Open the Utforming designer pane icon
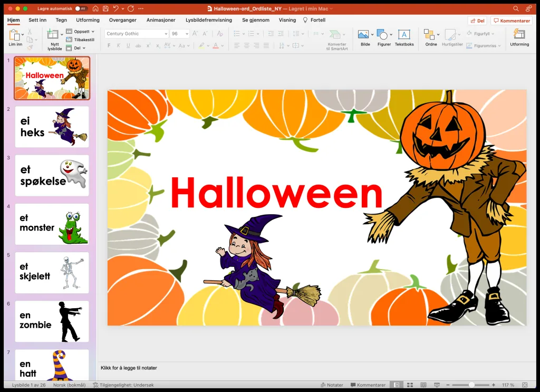This screenshot has height=392, width=540. tap(519, 35)
